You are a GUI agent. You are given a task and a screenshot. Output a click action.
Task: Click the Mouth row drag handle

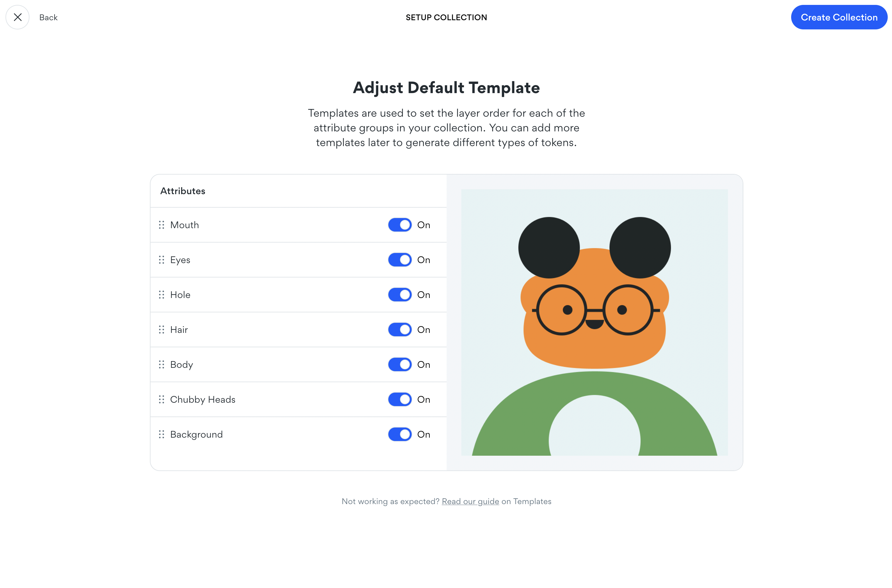tap(161, 224)
